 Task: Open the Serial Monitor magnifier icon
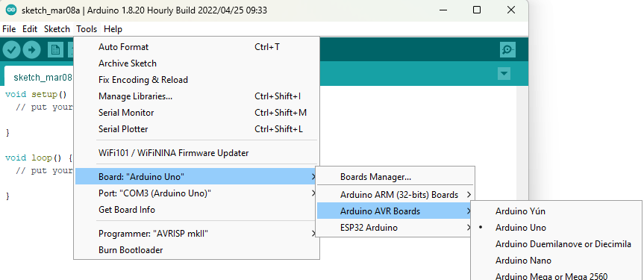coord(507,50)
